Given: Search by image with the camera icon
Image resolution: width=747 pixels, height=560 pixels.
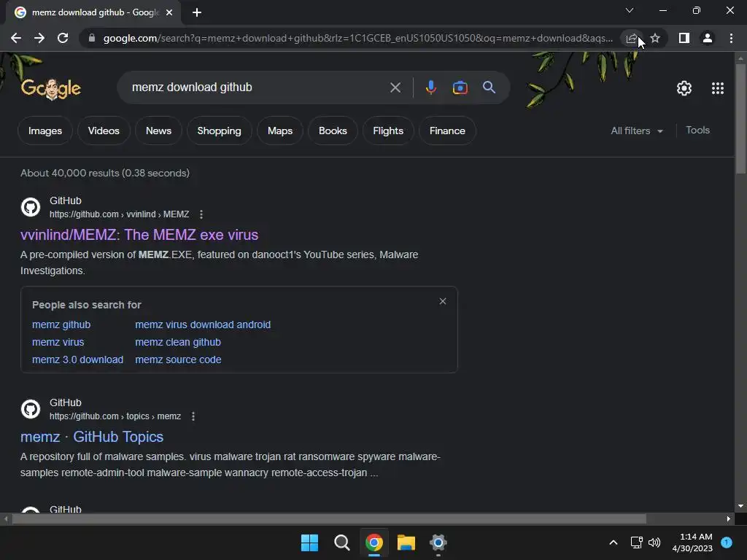Looking at the screenshot, I should click(460, 87).
